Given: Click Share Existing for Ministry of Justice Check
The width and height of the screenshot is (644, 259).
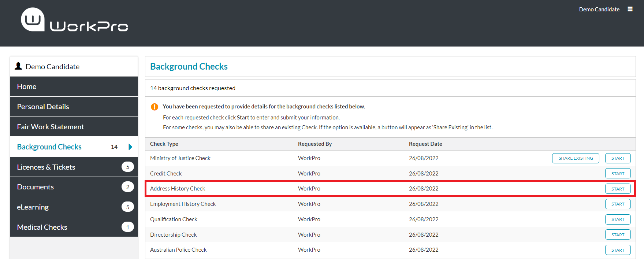Looking at the screenshot, I should (x=576, y=158).
